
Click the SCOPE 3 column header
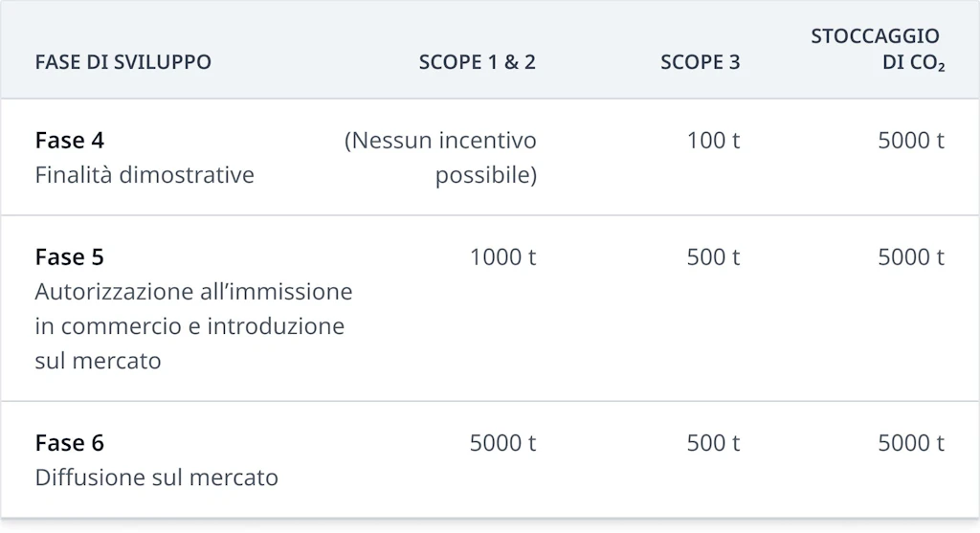point(700,63)
